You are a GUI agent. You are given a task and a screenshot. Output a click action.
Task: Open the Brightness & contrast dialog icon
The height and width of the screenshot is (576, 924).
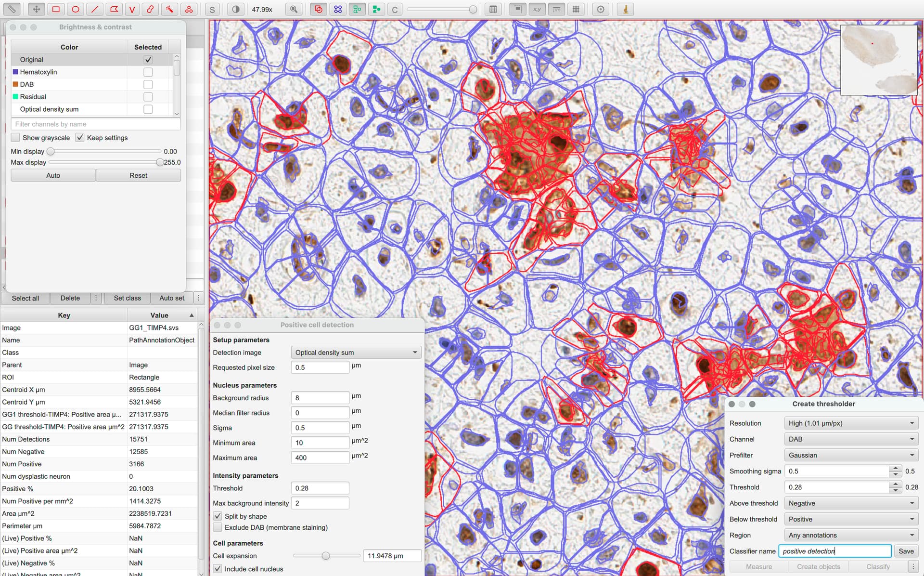point(235,9)
